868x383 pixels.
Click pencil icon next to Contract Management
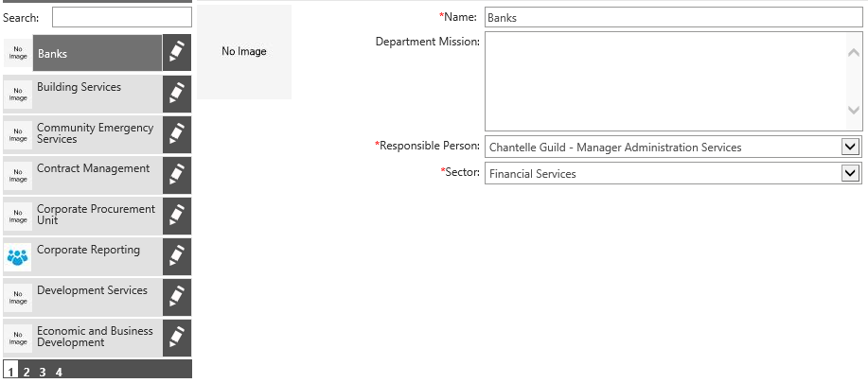point(176,175)
